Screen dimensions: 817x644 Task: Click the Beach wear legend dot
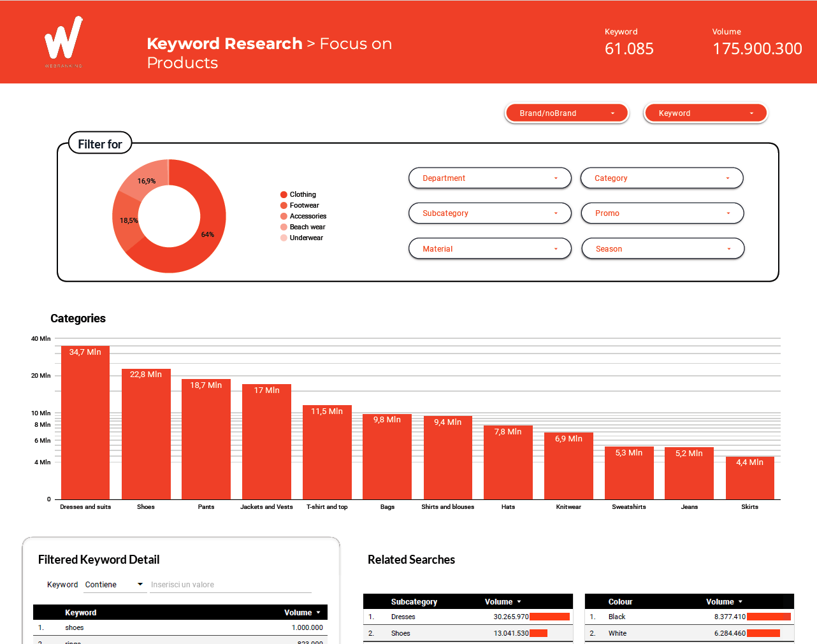click(x=282, y=227)
